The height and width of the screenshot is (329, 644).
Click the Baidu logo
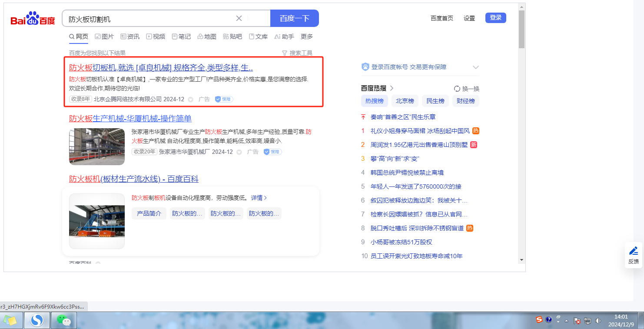tap(33, 19)
